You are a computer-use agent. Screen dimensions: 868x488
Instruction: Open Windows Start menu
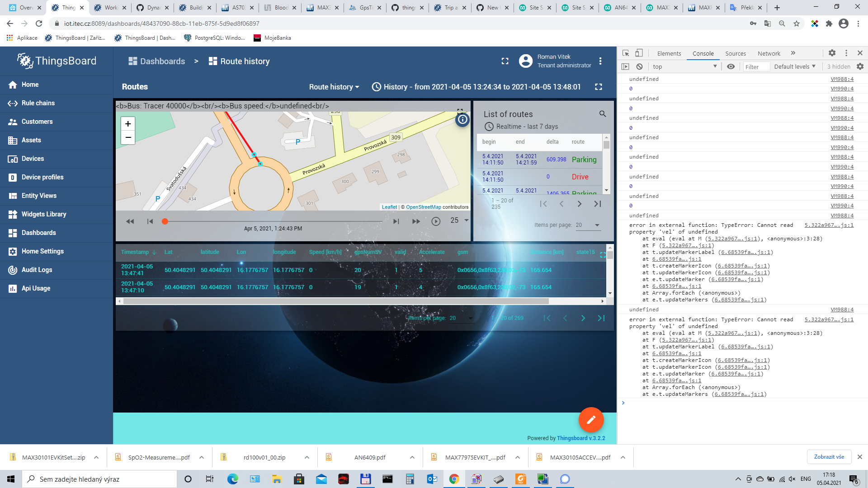tap(11, 479)
